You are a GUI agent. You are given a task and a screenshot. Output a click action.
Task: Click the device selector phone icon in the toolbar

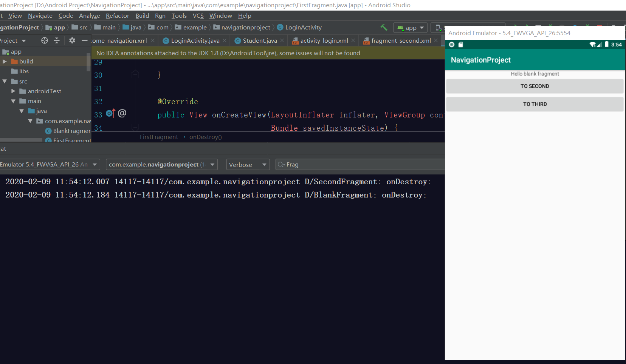click(x=438, y=28)
